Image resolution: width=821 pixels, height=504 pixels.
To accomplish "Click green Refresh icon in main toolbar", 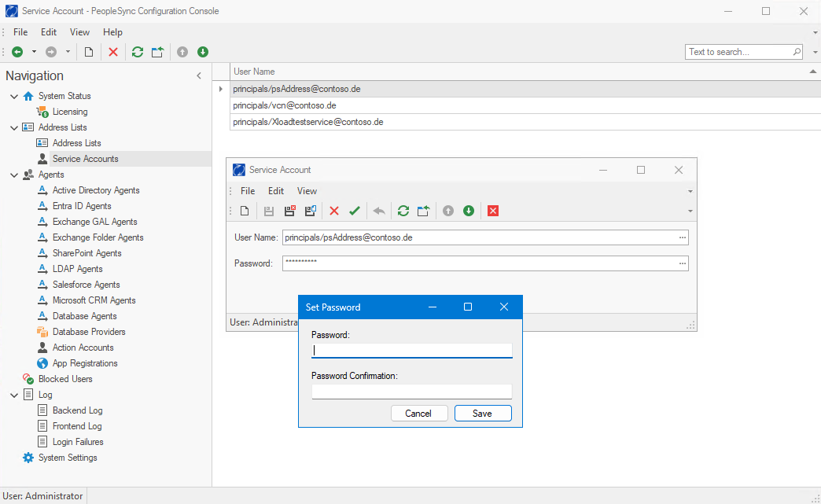I will pyautogui.click(x=138, y=52).
